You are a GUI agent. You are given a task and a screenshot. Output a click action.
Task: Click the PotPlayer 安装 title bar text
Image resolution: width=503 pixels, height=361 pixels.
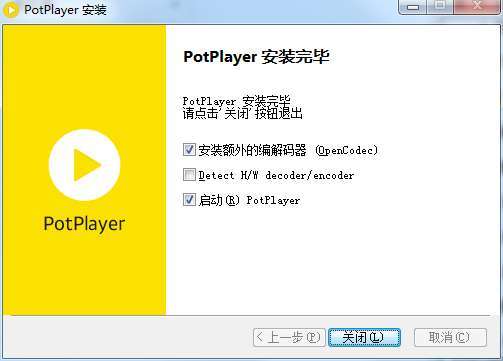(65, 10)
